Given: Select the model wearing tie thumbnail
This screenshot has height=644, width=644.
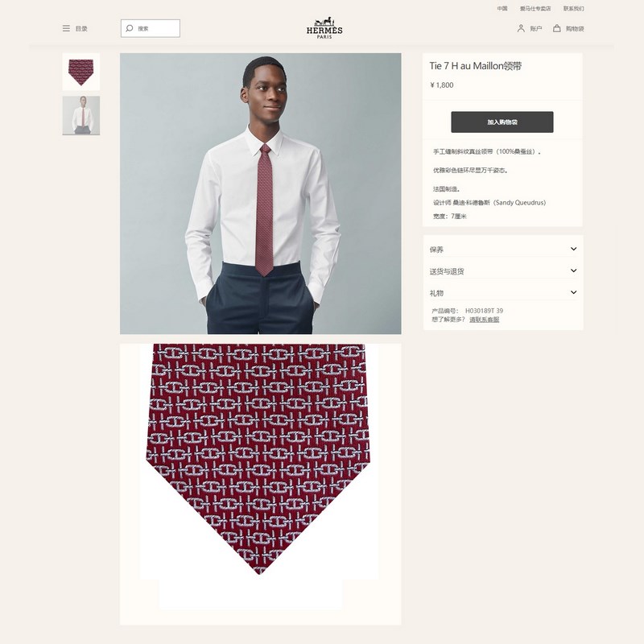Looking at the screenshot, I should (81, 115).
